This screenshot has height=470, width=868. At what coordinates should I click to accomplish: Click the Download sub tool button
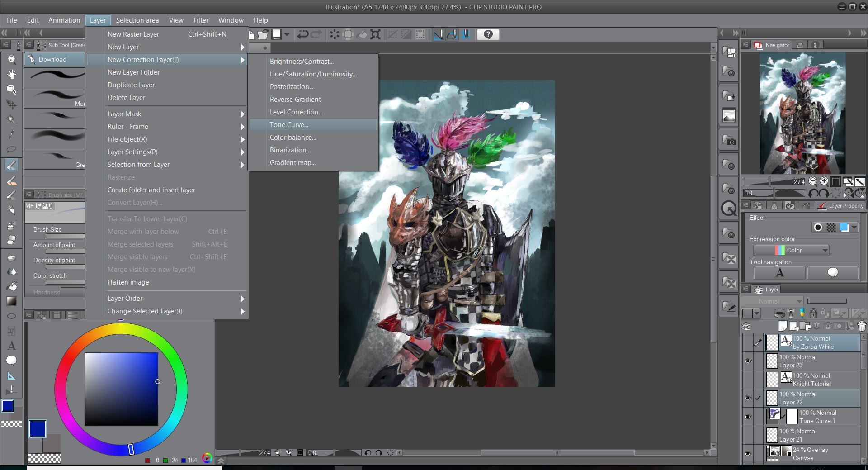[55, 59]
